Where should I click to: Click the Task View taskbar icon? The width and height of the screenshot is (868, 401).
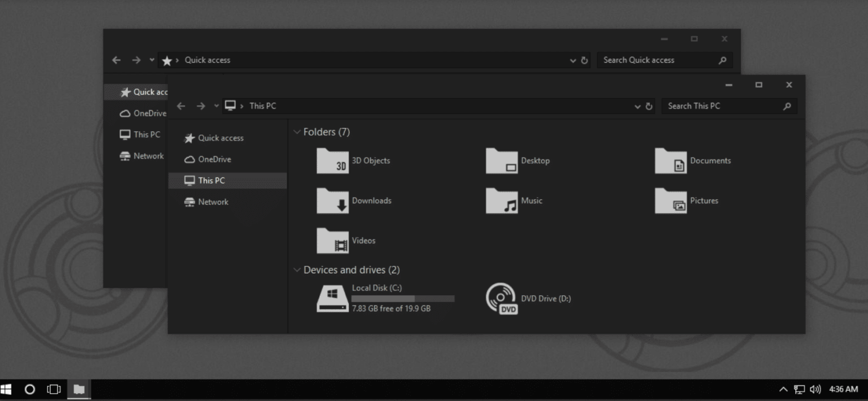click(x=54, y=389)
